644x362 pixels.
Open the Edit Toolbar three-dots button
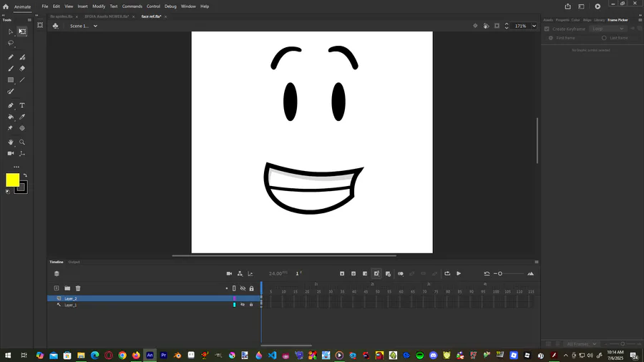(x=16, y=167)
